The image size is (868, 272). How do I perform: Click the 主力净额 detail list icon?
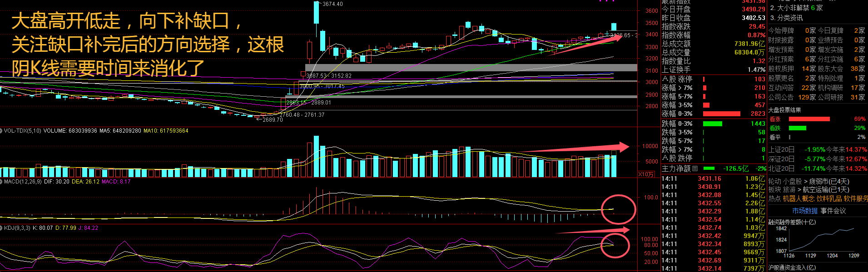695,169
